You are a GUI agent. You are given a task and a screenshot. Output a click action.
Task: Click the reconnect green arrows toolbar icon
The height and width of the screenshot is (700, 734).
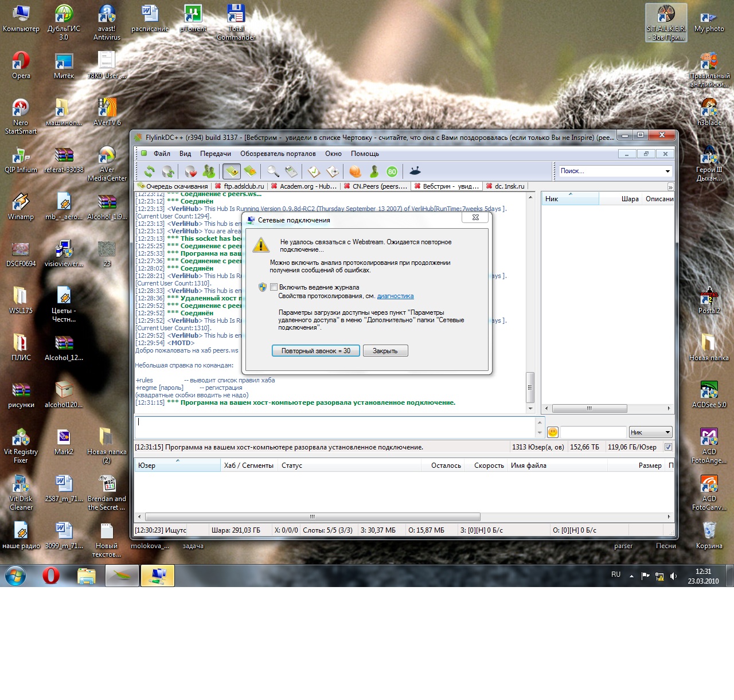[149, 171]
